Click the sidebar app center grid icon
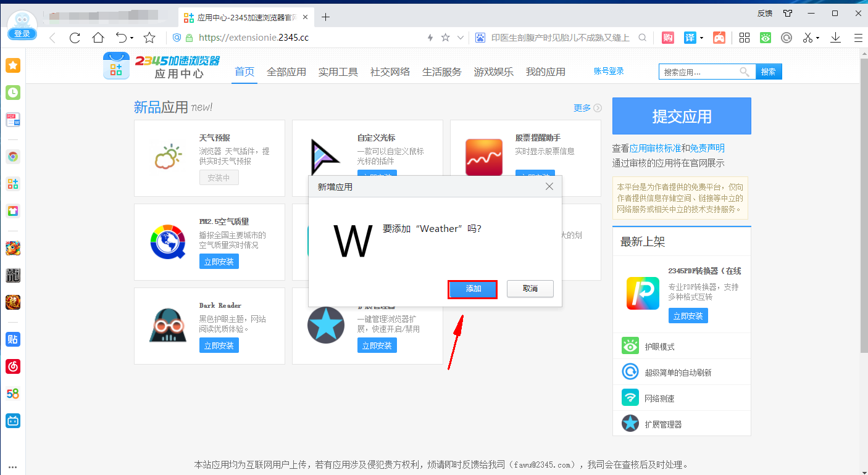Image resolution: width=868 pixels, height=475 pixels. [13, 183]
